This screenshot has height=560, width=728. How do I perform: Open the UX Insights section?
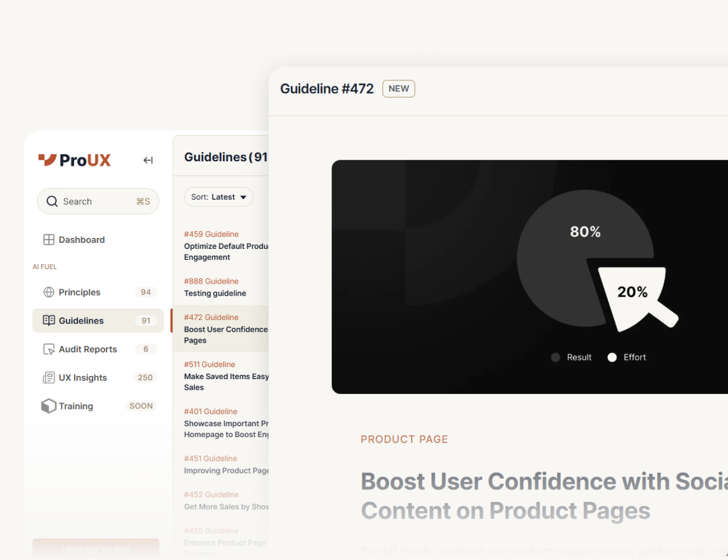[x=83, y=377]
